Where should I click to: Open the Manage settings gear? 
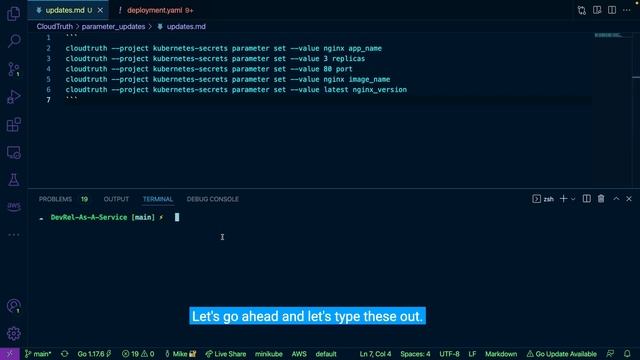coord(13,333)
